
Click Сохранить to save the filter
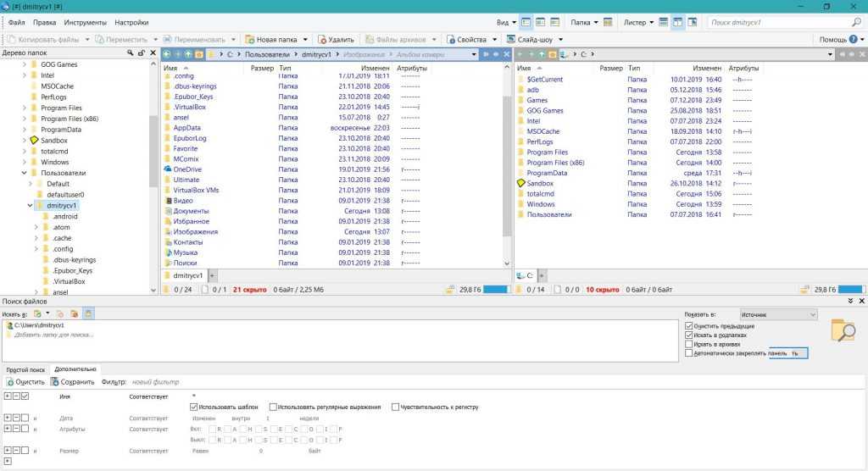coord(72,382)
